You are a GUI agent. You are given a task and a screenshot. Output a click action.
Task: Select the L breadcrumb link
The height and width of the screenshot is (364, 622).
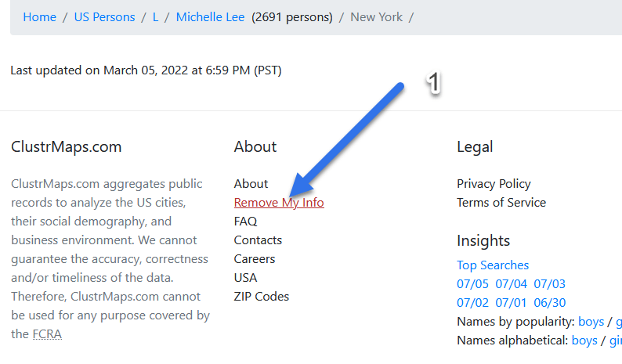coord(155,16)
